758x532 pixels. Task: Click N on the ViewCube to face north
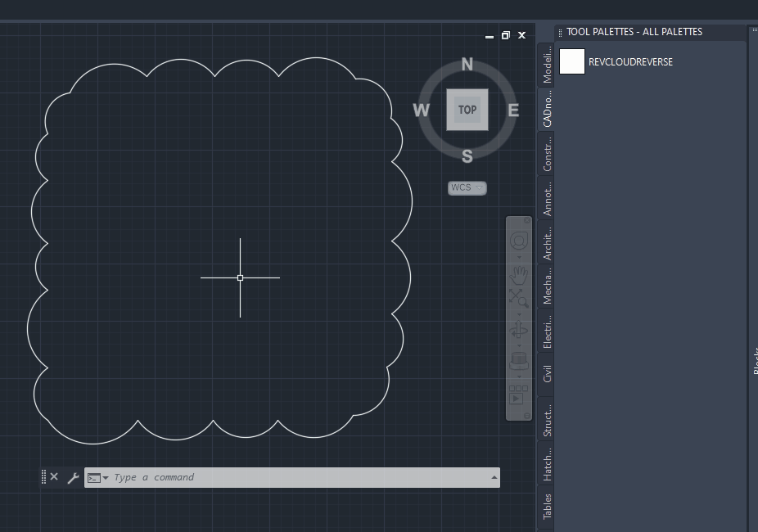click(x=467, y=65)
